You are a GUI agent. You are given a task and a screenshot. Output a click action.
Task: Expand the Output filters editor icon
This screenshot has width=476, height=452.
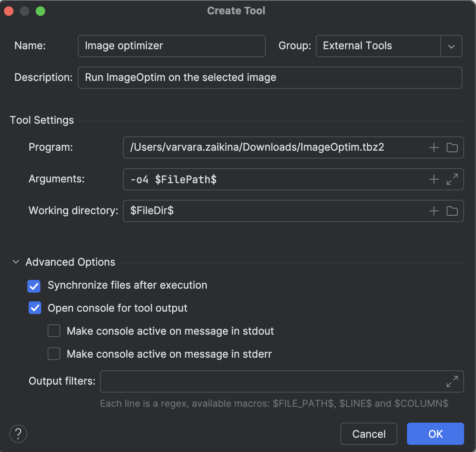tap(452, 381)
